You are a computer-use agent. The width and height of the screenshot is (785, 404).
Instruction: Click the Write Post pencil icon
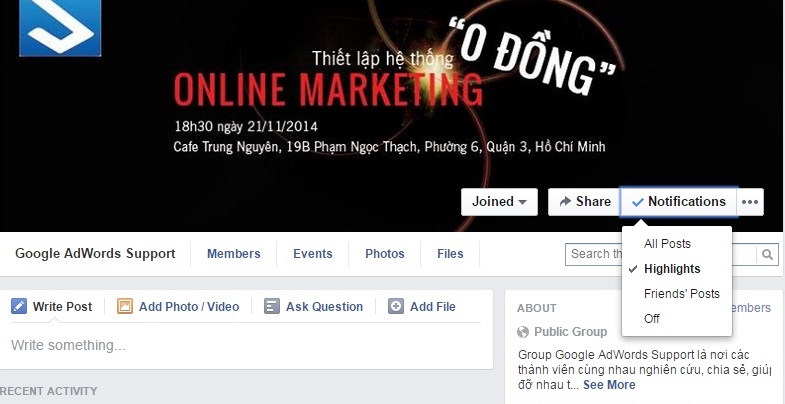click(x=19, y=306)
